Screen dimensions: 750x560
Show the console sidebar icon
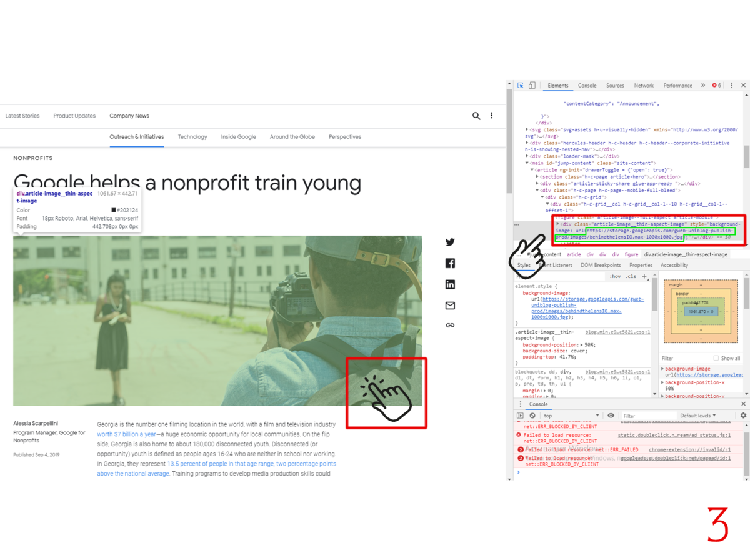click(520, 416)
